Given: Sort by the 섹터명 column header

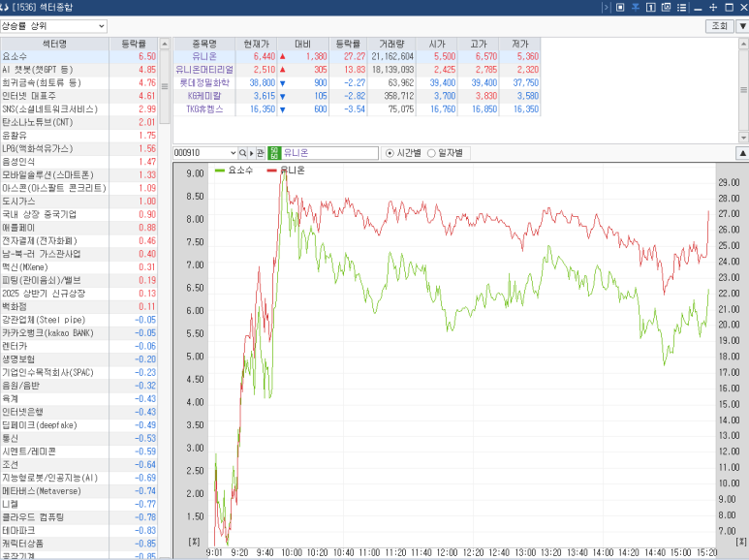Looking at the screenshot, I should coord(54,44).
